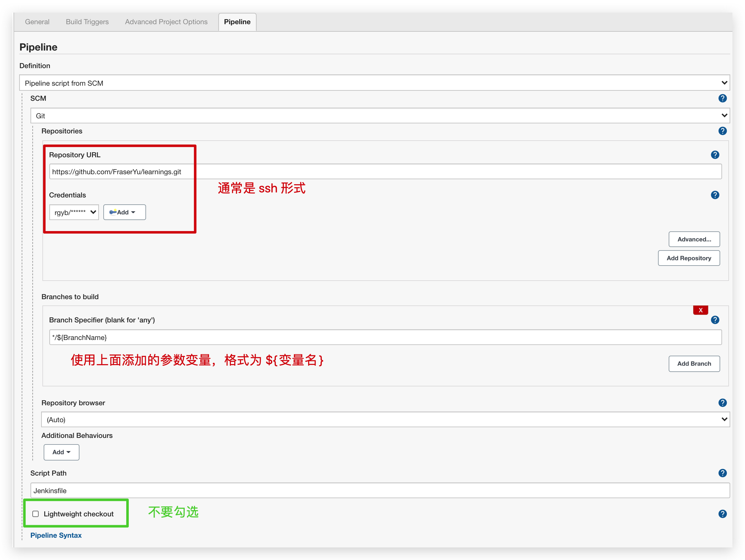Open the Definition dropdown
745x560 pixels.
(372, 83)
